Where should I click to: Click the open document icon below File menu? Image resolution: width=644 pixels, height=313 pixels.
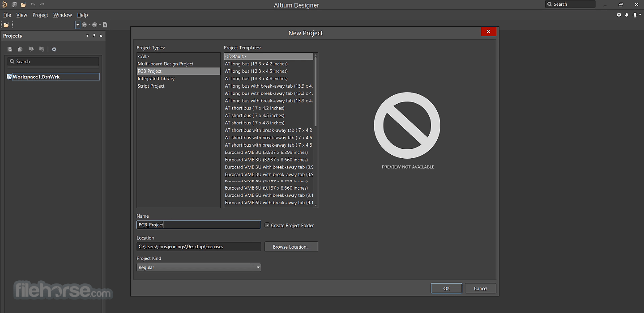click(6, 25)
